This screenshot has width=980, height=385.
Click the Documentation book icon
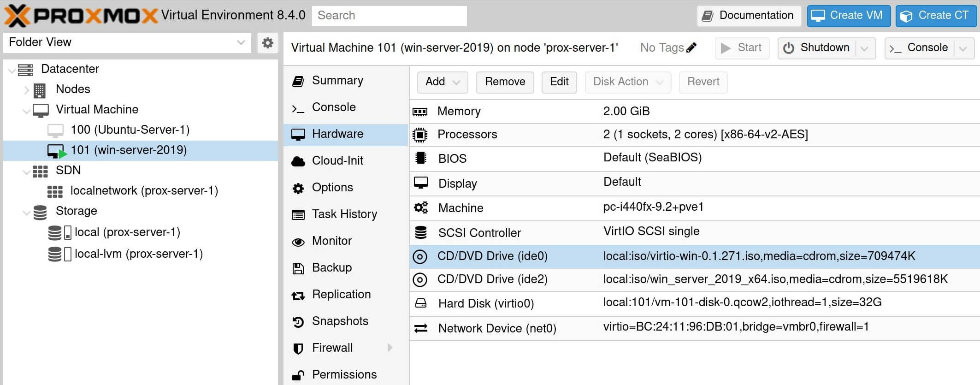tap(707, 16)
